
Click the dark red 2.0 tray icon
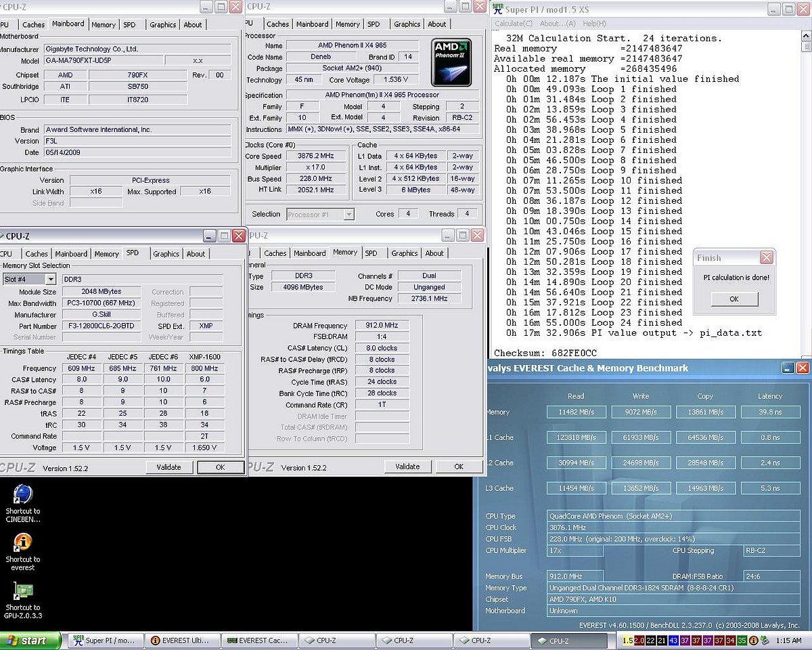tap(639, 641)
